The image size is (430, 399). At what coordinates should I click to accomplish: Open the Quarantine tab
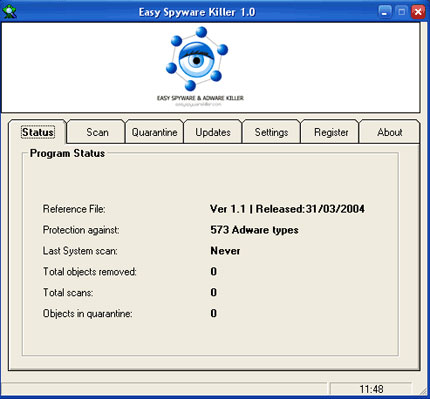(154, 132)
